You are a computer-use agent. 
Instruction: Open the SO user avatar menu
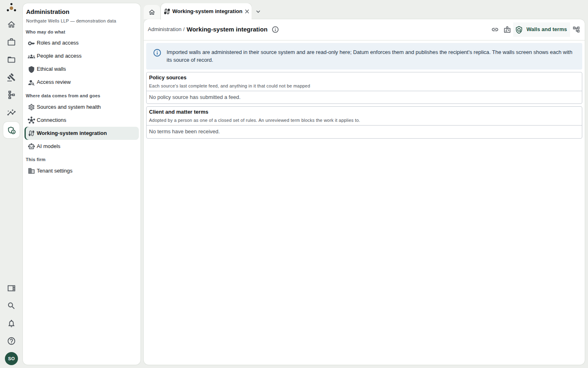click(x=11, y=359)
